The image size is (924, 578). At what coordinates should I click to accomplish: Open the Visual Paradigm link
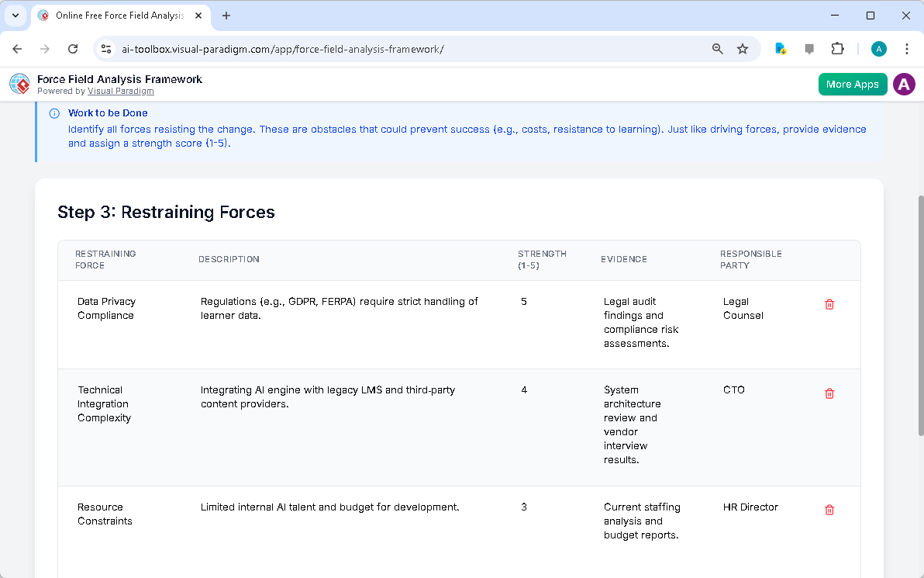120,90
